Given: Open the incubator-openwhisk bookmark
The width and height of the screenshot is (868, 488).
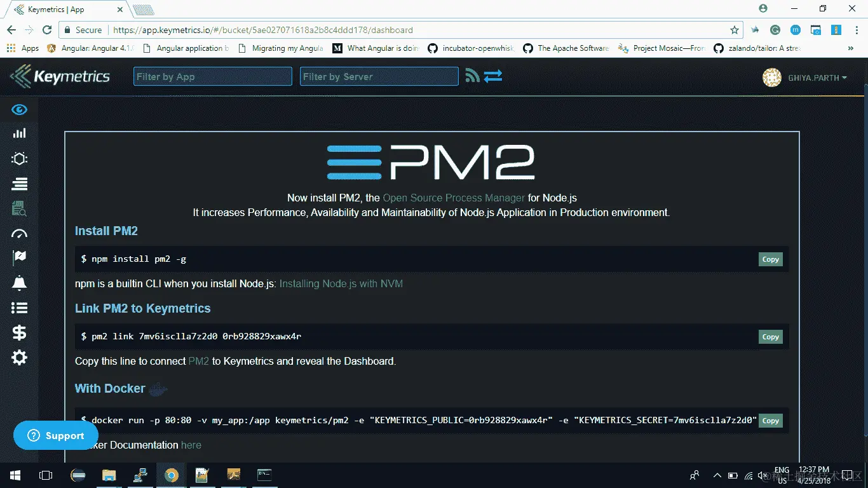Looking at the screenshot, I should 471,48.
